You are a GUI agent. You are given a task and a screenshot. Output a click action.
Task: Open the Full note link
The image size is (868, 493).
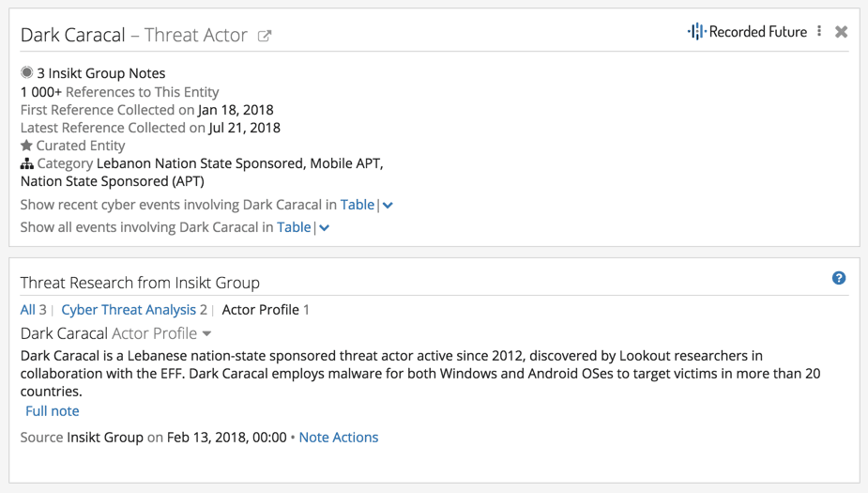coord(52,411)
